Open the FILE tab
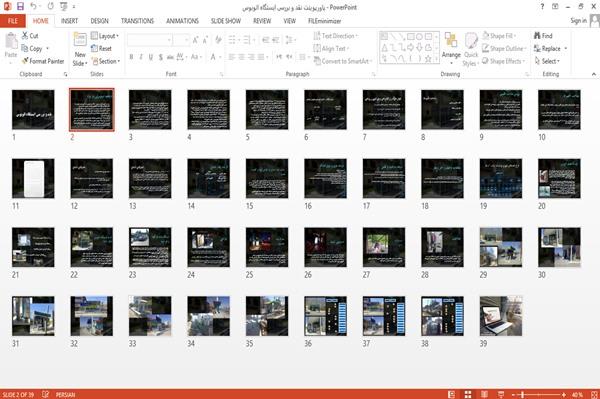The image size is (600, 399). click(13, 21)
